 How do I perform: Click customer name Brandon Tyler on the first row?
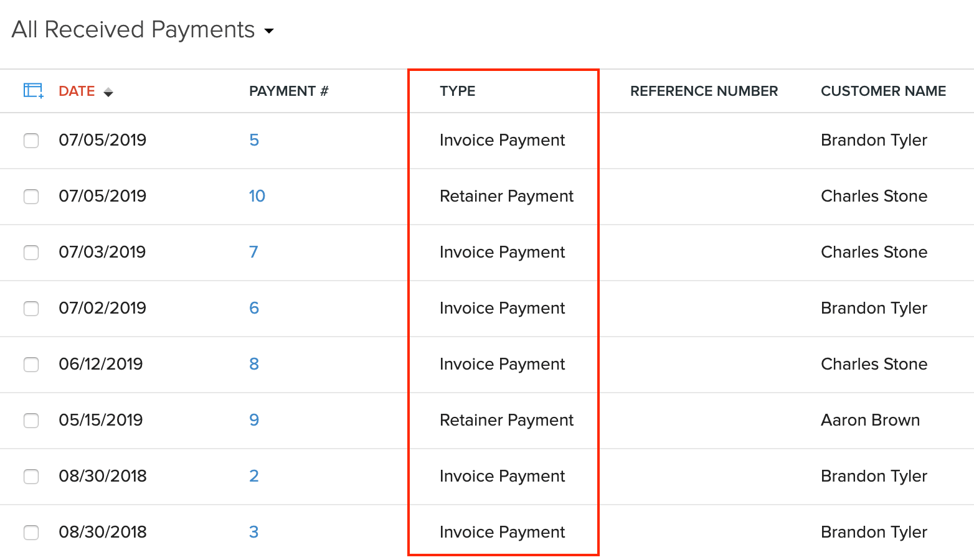coord(874,140)
